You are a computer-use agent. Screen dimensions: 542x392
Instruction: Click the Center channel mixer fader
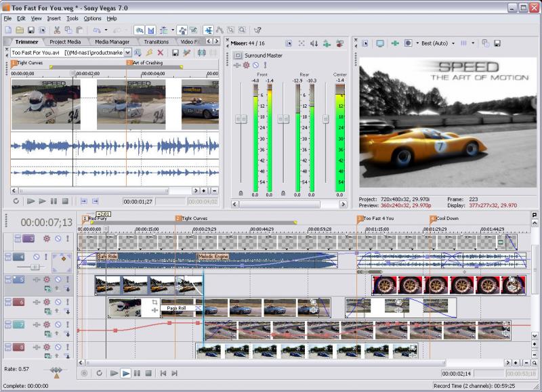pos(326,119)
